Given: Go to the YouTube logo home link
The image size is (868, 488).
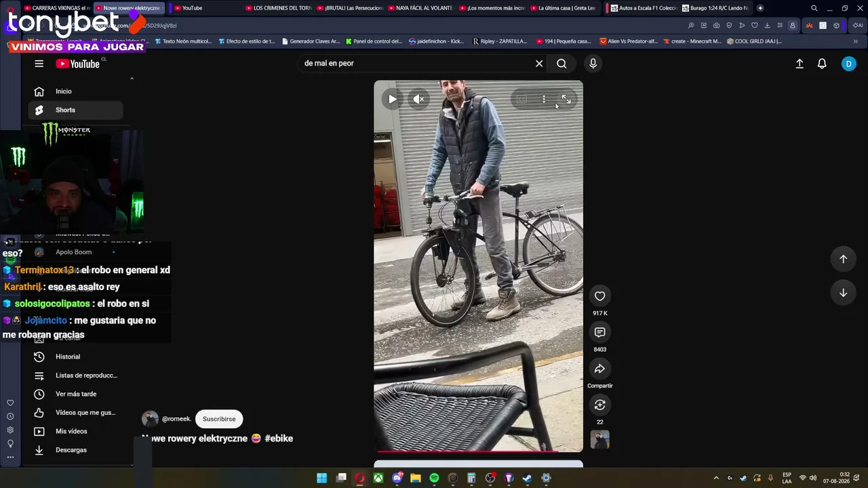Looking at the screenshot, I should click(78, 64).
